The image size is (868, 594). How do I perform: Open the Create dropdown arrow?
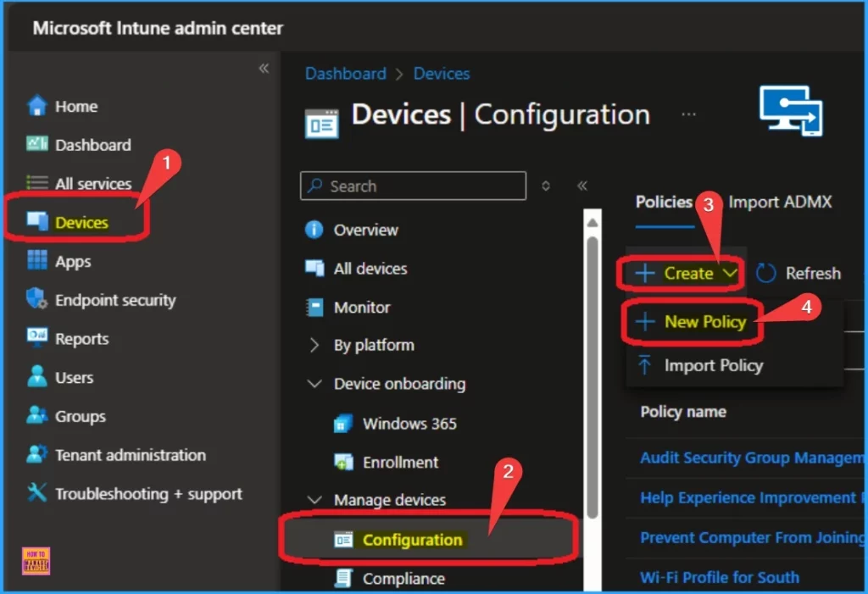click(x=730, y=272)
